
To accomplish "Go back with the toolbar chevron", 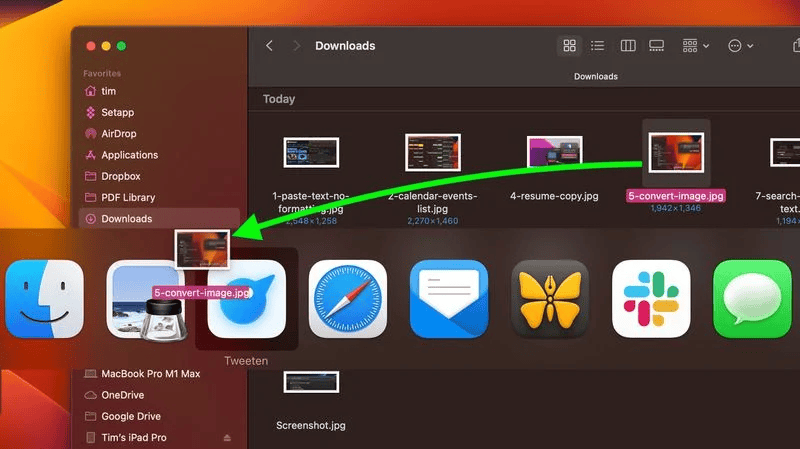I will click(269, 46).
